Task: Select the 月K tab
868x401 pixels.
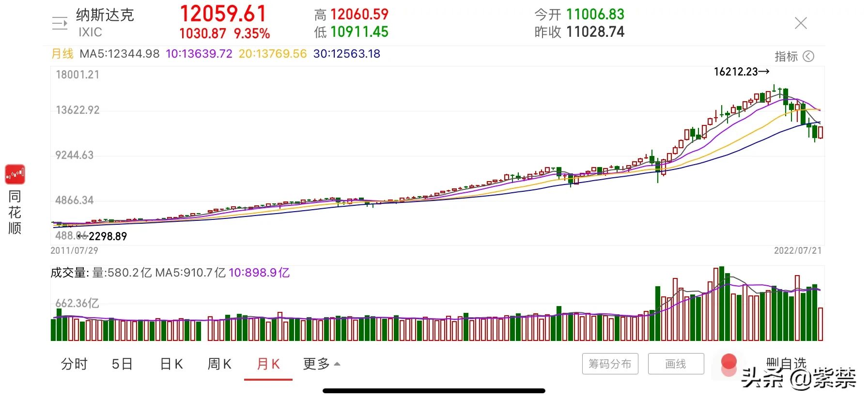Action: click(268, 364)
